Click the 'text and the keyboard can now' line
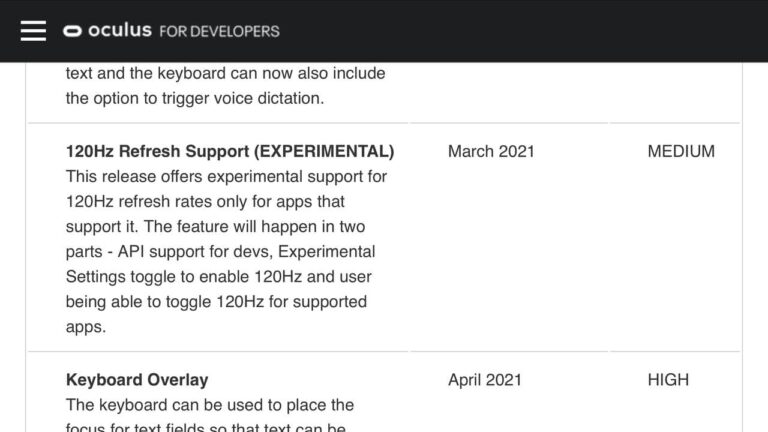The width and height of the screenshot is (768, 432). (225, 73)
